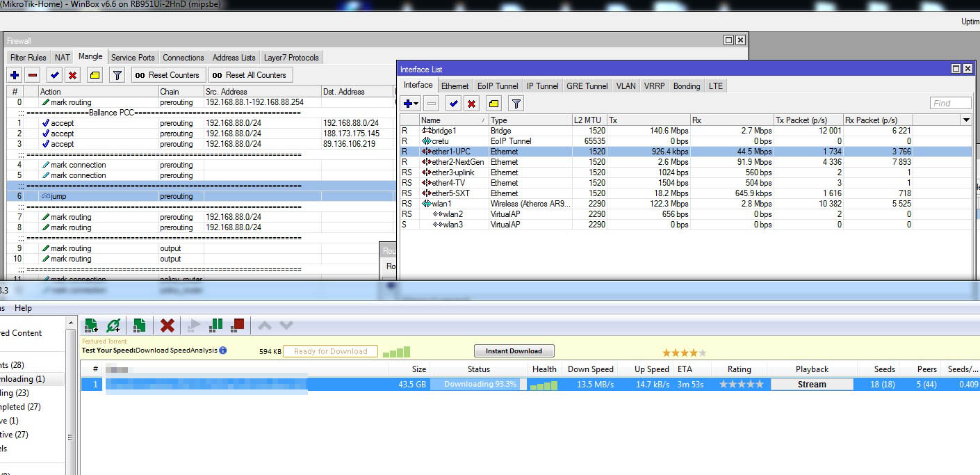Open LTE tab
Image resolution: width=980 pixels, height=475 pixels.
pos(716,86)
